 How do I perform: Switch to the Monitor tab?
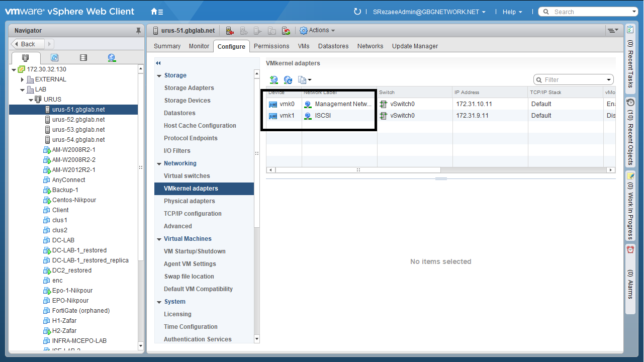[x=199, y=46]
